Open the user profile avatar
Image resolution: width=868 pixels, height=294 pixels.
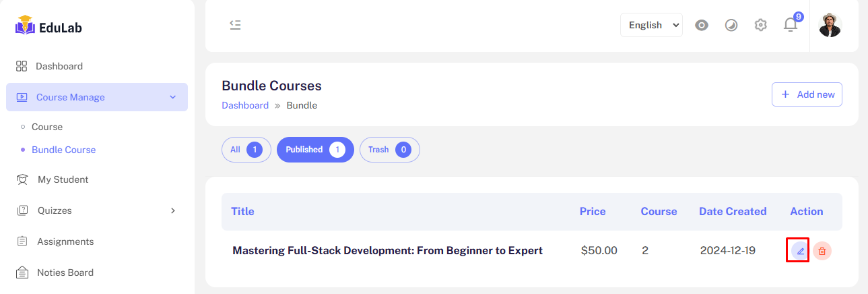tap(830, 25)
